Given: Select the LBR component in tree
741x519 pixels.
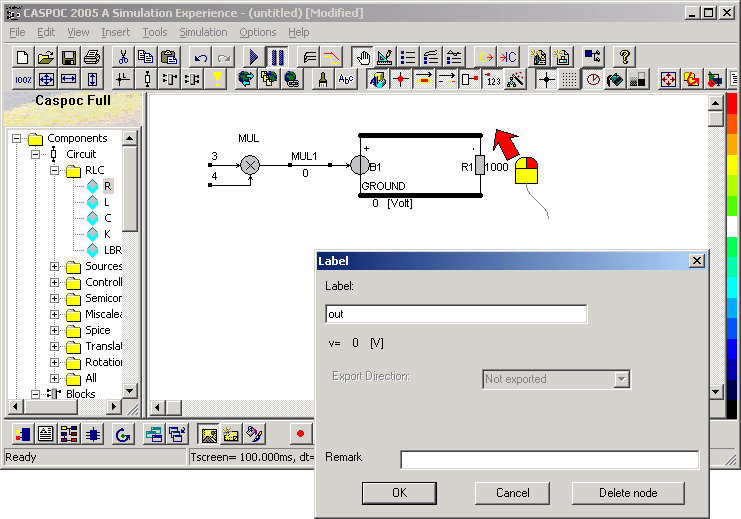Looking at the screenshot, I should click(x=112, y=250).
